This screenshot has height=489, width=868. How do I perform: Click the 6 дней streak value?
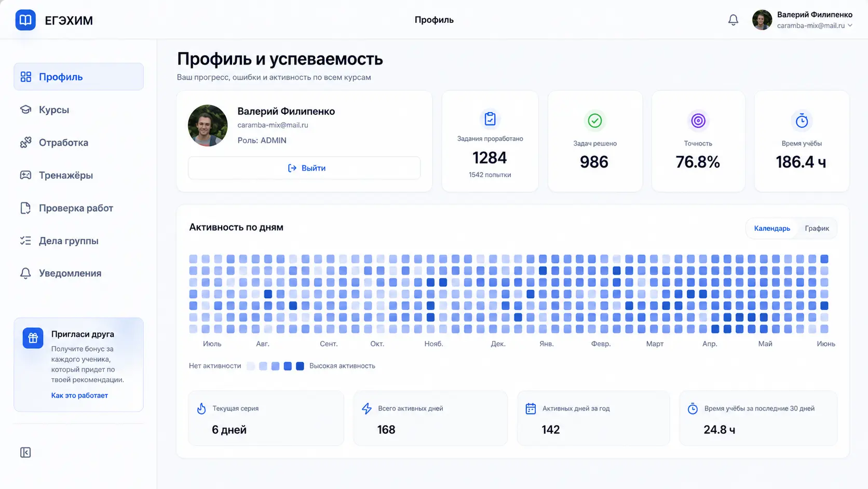pos(229,430)
